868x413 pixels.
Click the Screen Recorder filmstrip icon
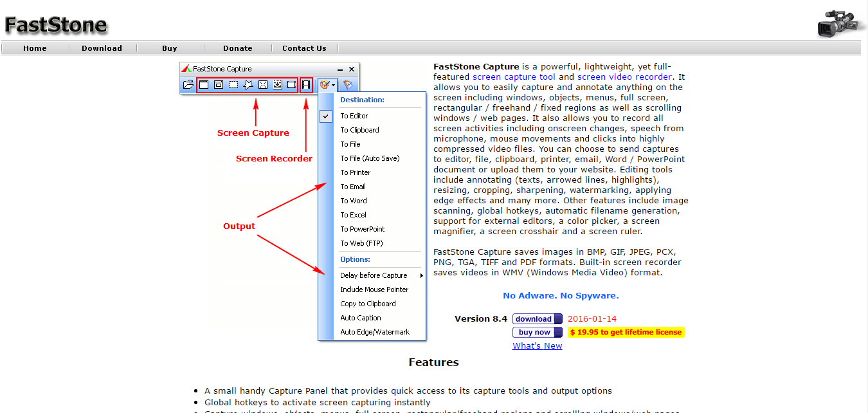click(306, 84)
